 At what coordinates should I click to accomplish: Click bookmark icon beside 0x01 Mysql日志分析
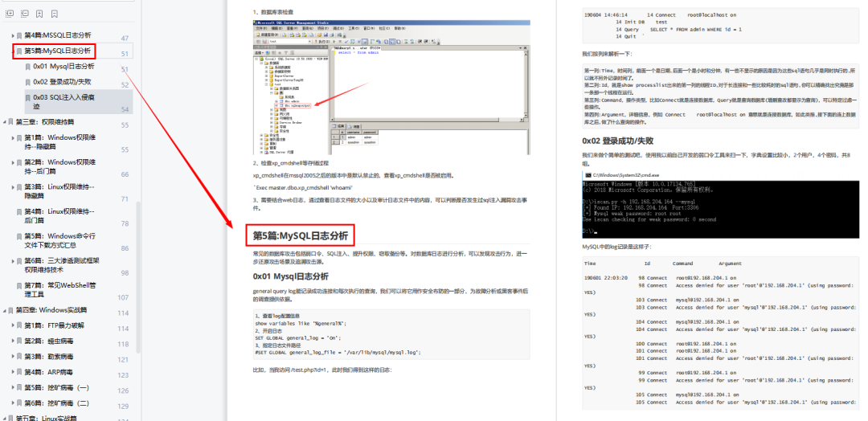(x=28, y=67)
